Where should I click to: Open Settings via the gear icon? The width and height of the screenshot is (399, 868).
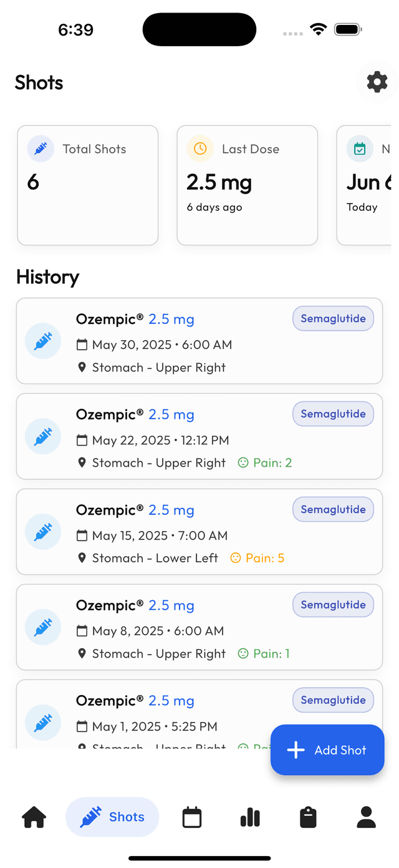tap(377, 82)
